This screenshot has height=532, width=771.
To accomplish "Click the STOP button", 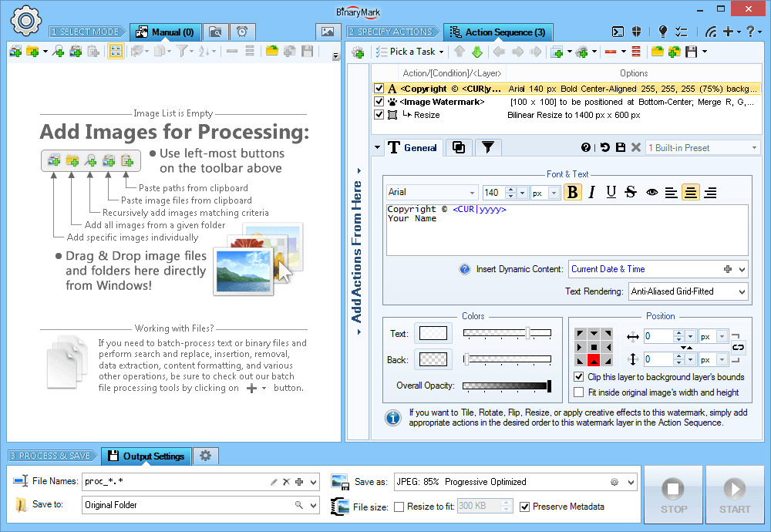I will [x=673, y=495].
